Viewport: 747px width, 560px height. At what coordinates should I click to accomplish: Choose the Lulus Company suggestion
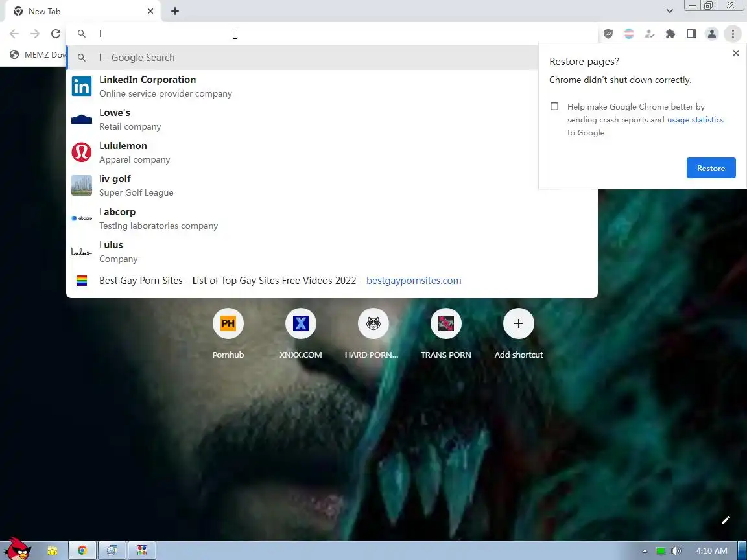pos(331,251)
